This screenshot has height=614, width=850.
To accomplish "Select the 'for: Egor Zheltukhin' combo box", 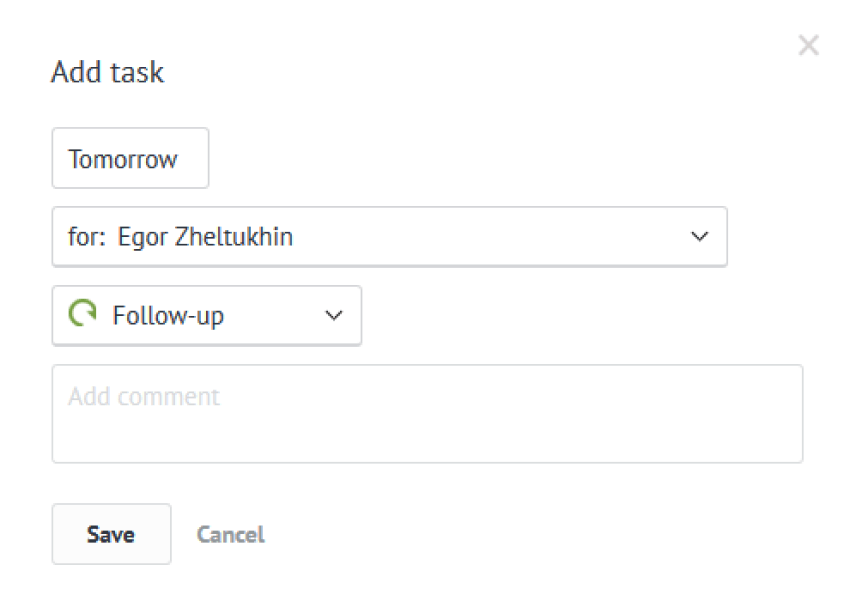I will pyautogui.click(x=389, y=236).
